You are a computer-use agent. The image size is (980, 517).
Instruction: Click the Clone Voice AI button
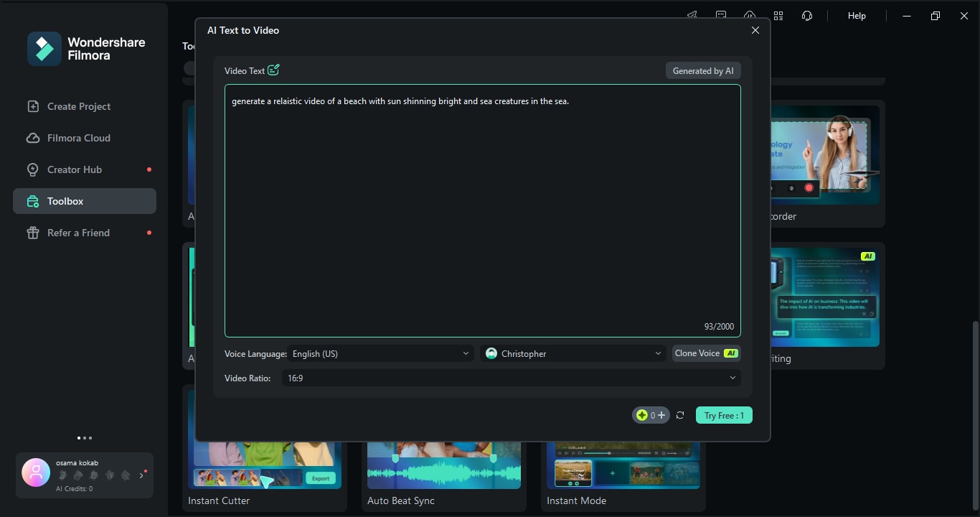(706, 353)
